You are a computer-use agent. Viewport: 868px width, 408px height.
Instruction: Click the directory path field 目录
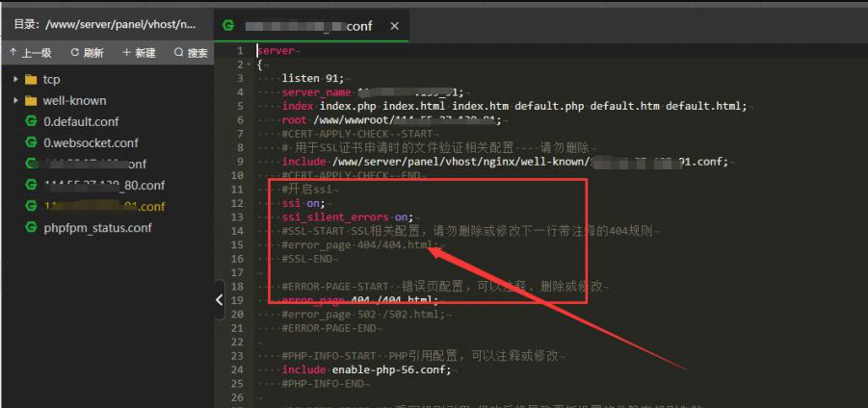click(x=105, y=24)
